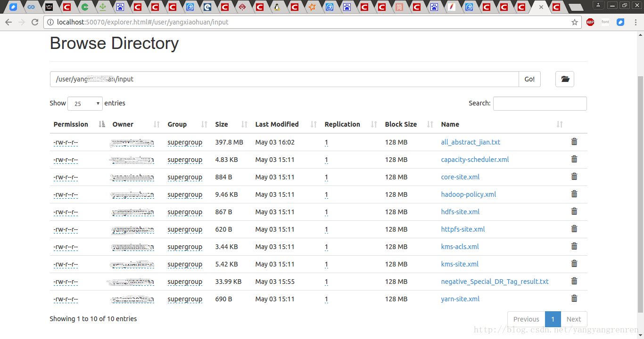Open the Chrome three-dot menu
The image size is (644, 339).
[x=636, y=22]
